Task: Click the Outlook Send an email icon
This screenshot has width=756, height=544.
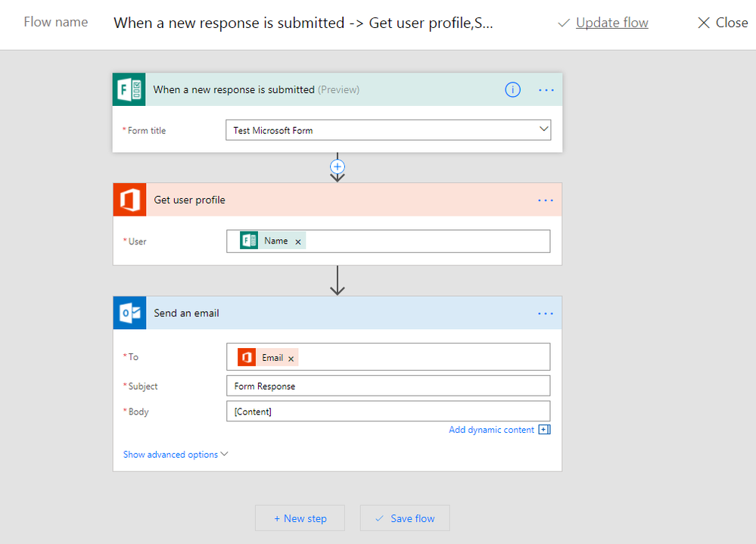Action: click(x=129, y=313)
